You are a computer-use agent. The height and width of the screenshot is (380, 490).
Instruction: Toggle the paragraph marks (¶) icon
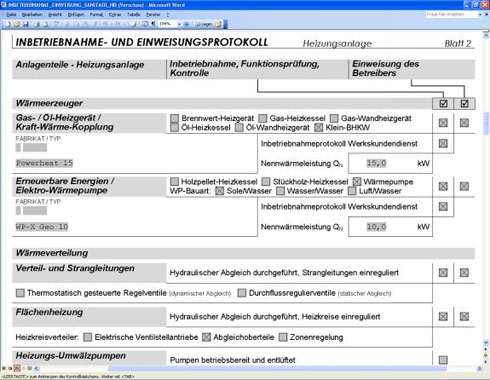click(153, 24)
